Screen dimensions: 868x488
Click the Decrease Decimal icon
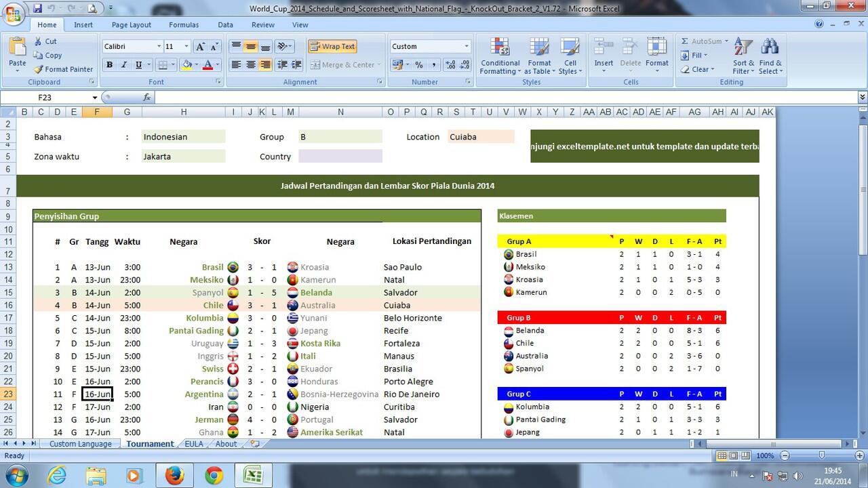[464, 65]
